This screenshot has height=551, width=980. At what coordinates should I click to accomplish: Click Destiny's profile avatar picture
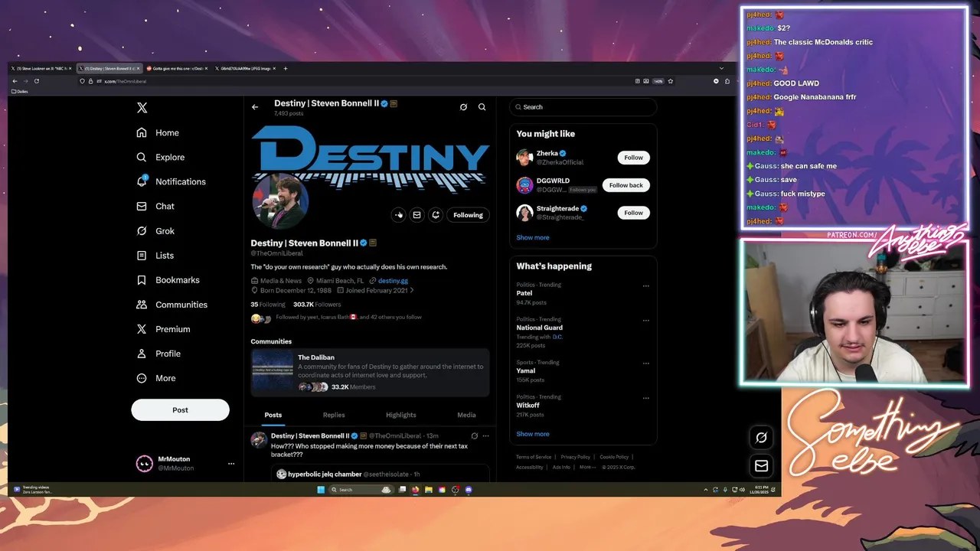(x=279, y=201)
